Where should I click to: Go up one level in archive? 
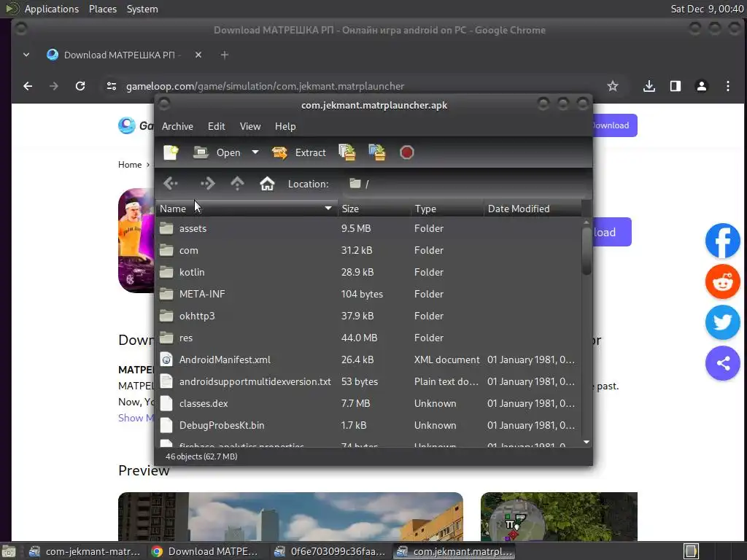click(237, 183)
